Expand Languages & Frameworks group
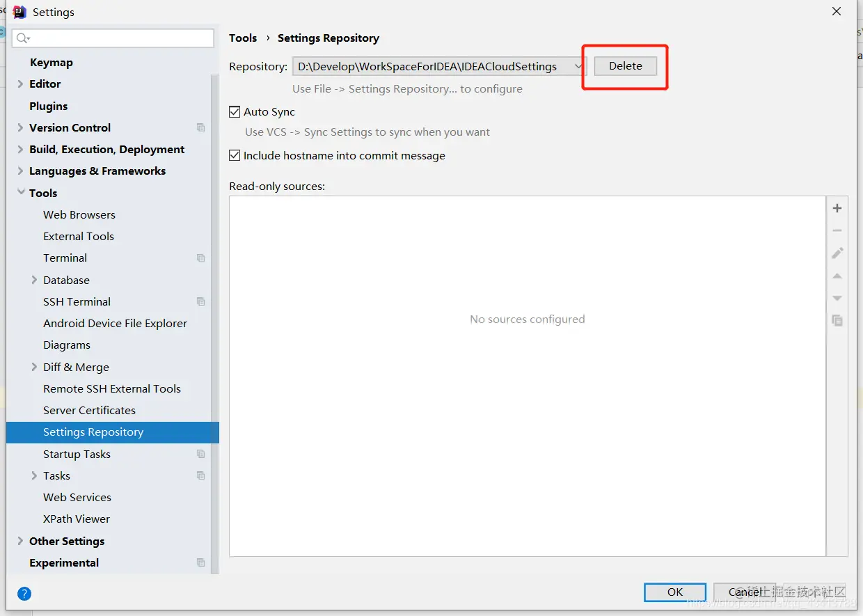This screenshot has height=616, width=863. (x=20, y=171)
